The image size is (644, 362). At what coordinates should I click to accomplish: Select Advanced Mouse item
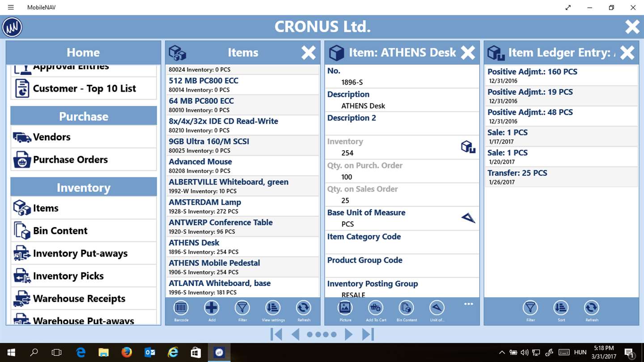(243, 166)
